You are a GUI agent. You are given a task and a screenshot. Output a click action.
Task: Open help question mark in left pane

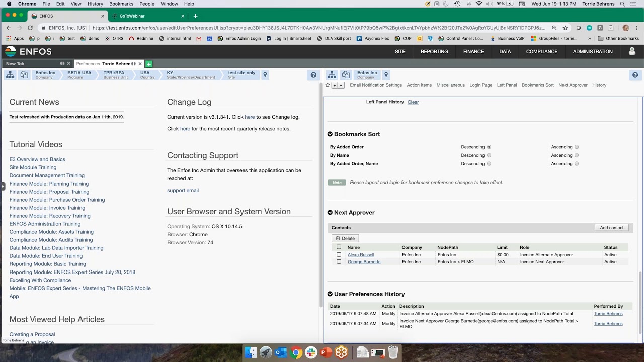pos(313,75)
